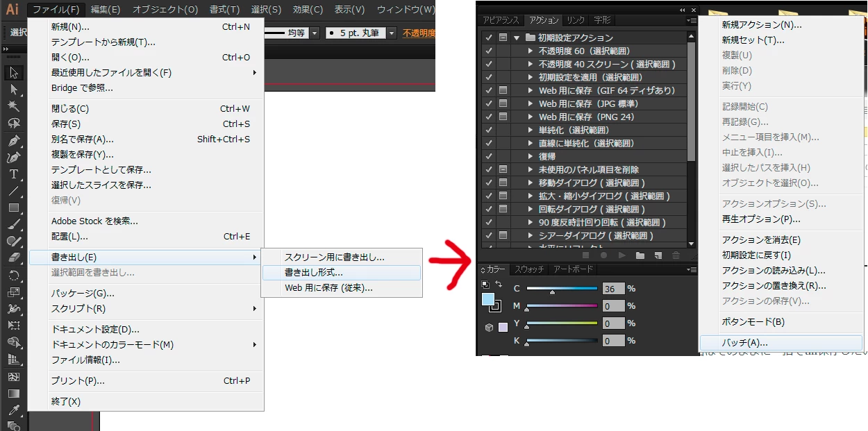
Task: Choose the Line Segment tool
Action: [x=13, y=191]
